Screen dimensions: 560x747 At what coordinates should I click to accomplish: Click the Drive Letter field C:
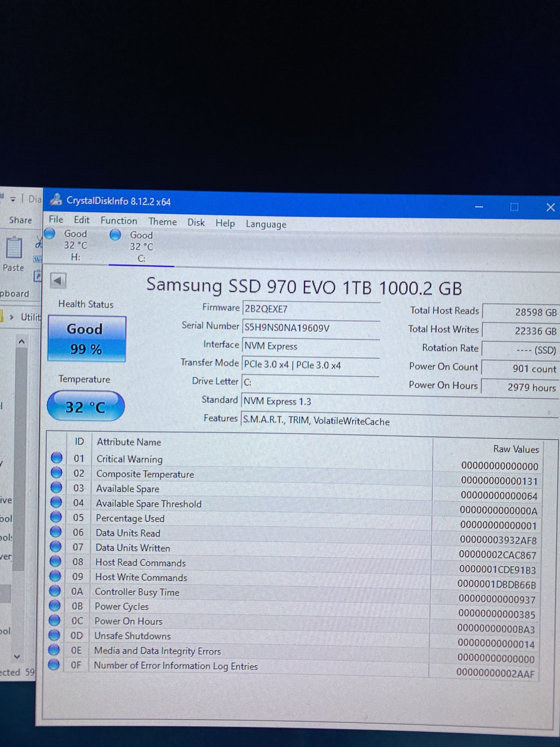pos(310,383)
